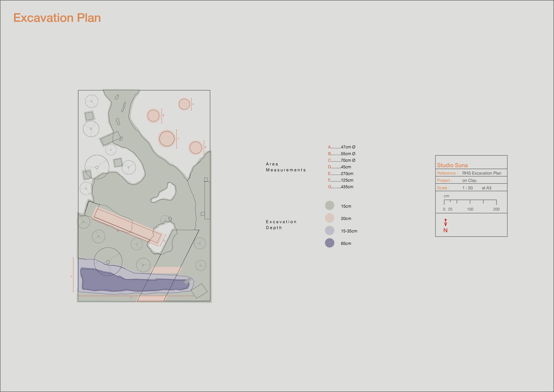
Task: Click the pink circle labeled A
Action: [x=184, y=104]
